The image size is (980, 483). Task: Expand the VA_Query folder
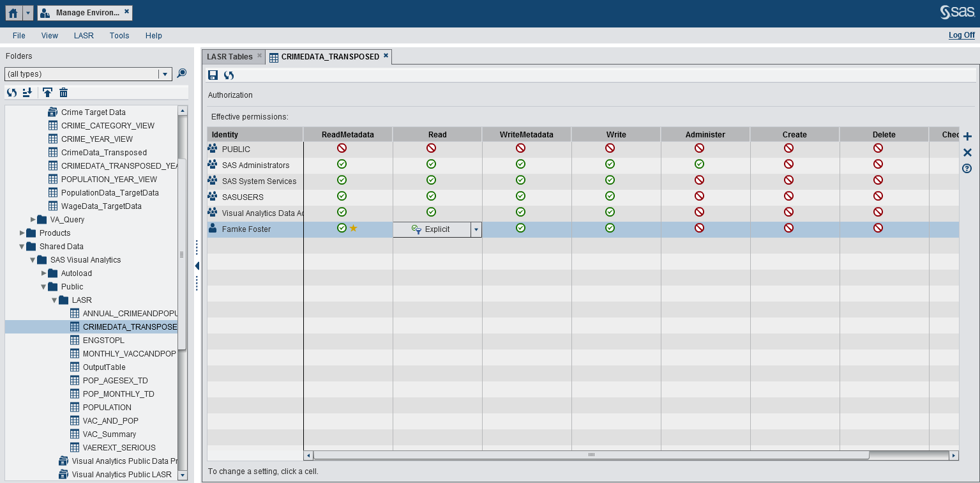coord(33,219)
